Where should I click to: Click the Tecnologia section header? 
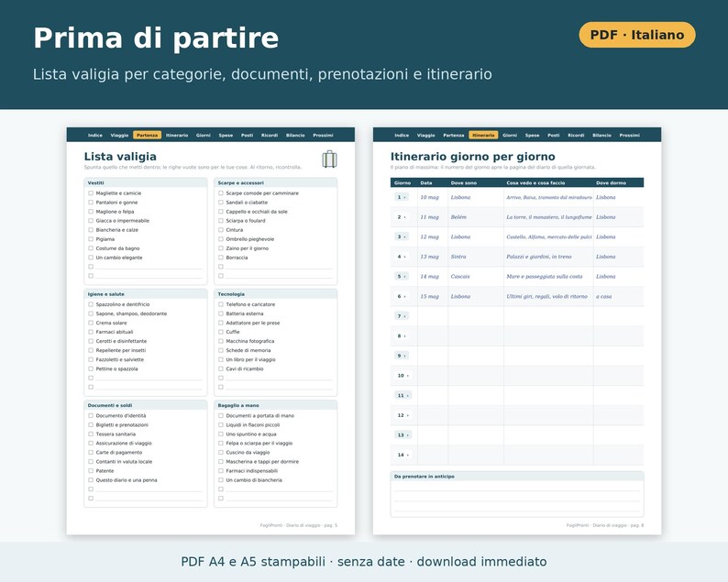[275, 294]
